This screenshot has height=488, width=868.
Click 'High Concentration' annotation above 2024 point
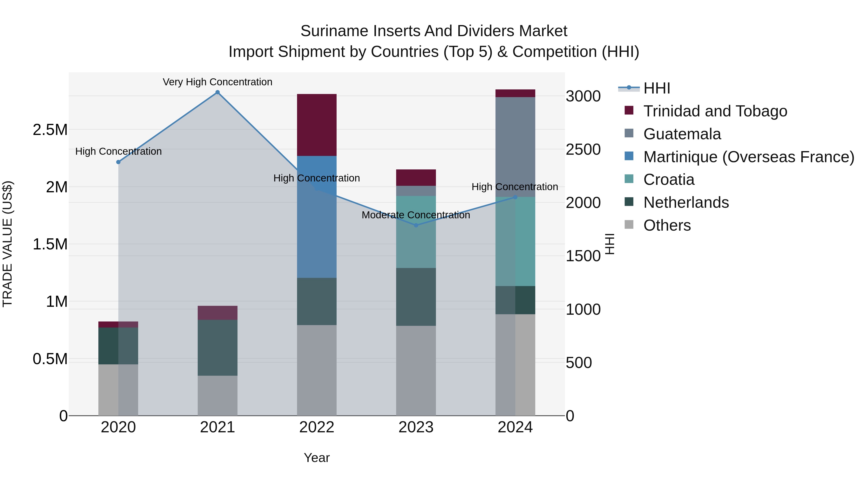pyautogui.click(x=515, y=187)
